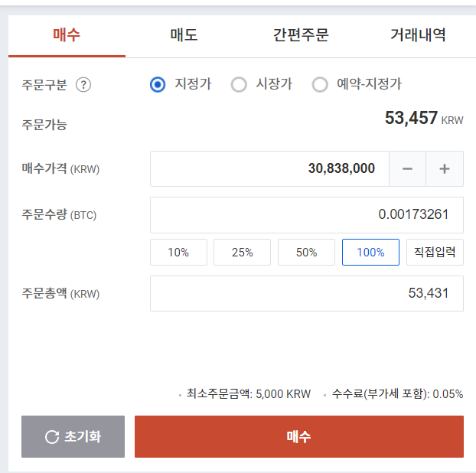476x473 pixels.
Task: Choose the 25% quantity button
Action: tap(243, 253)
